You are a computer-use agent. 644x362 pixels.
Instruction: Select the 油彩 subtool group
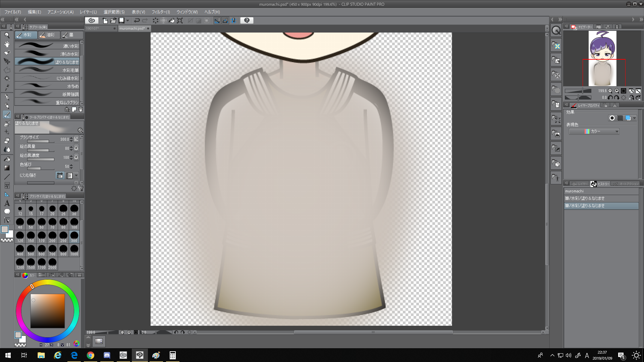pos(49,35)
